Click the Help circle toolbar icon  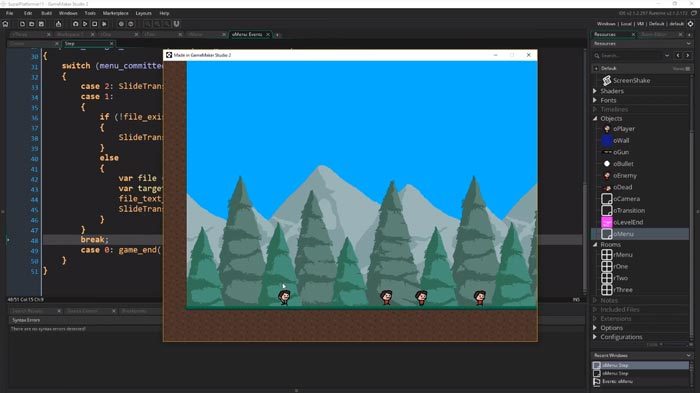[x=130, y=24]
